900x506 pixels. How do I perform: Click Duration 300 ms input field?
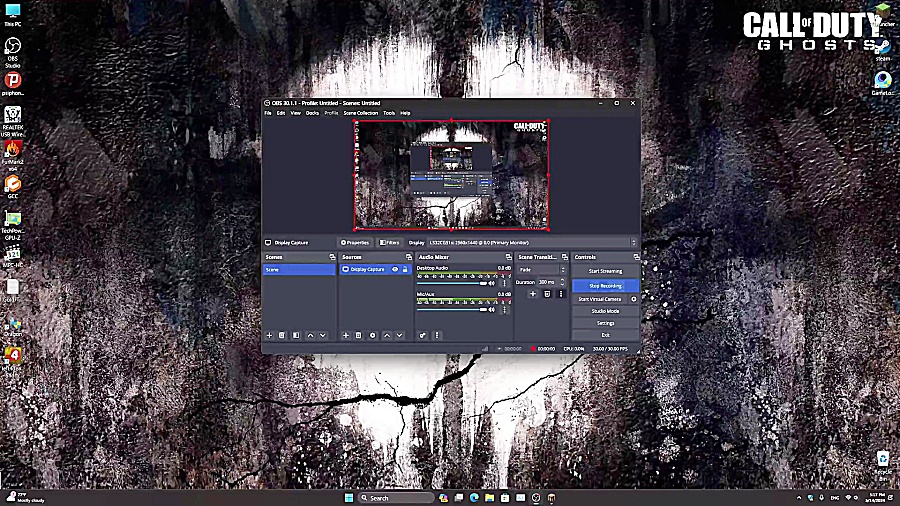[x=548, y=282]
